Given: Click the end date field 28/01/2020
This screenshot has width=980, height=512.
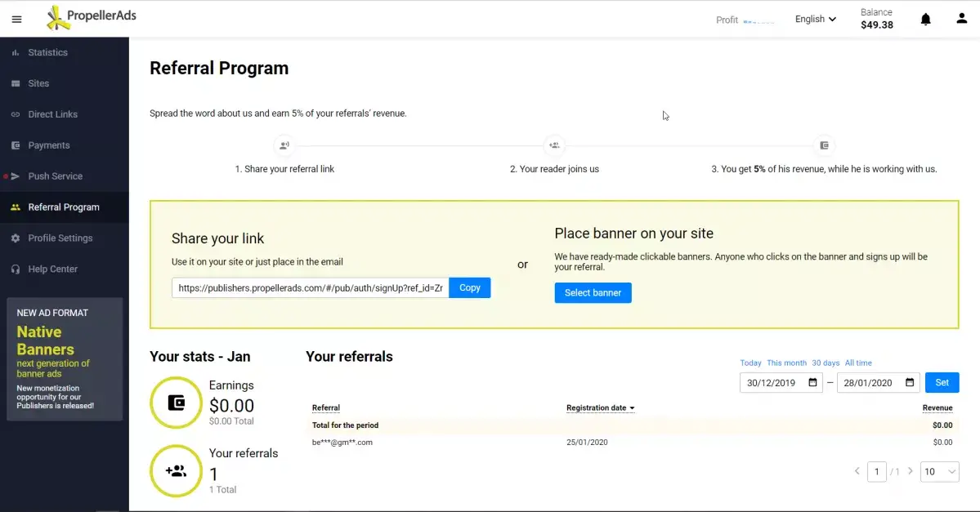Looking at the screenshot, I should point(878,383).
